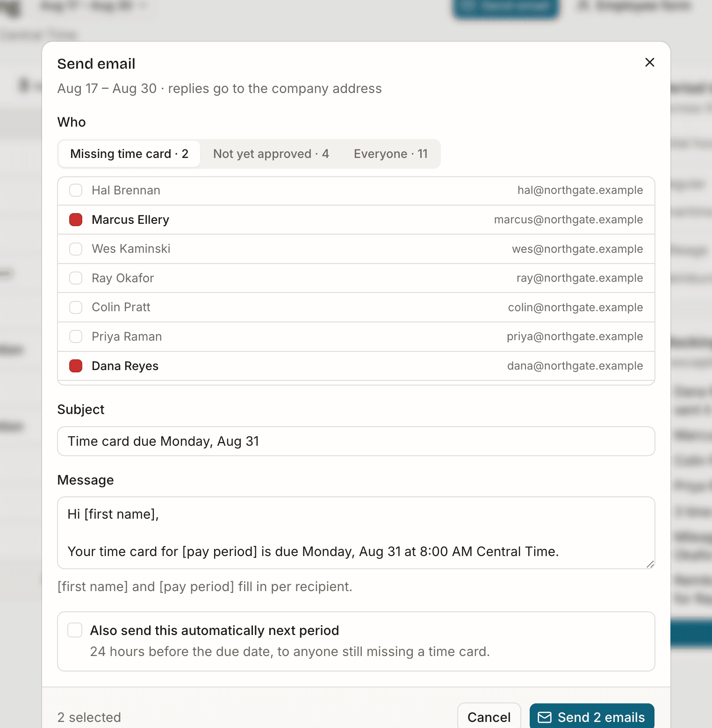Select the Wes Kaminski checkbox

click(x=76, y=249)
